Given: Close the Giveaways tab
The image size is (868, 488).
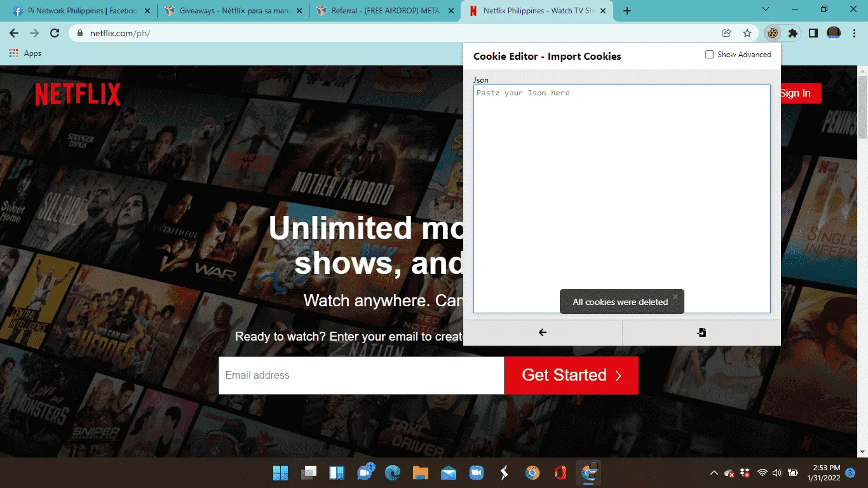Looking at the screenshot, I should [299, 11].
